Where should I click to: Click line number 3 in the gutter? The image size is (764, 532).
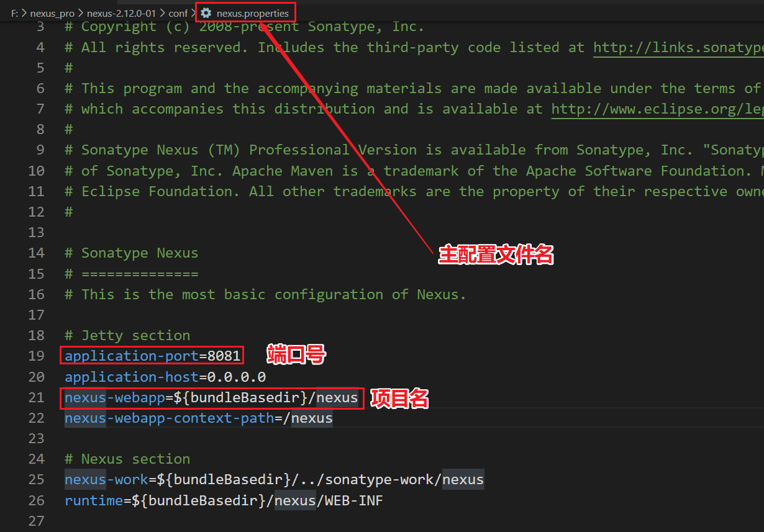[40, 27]
